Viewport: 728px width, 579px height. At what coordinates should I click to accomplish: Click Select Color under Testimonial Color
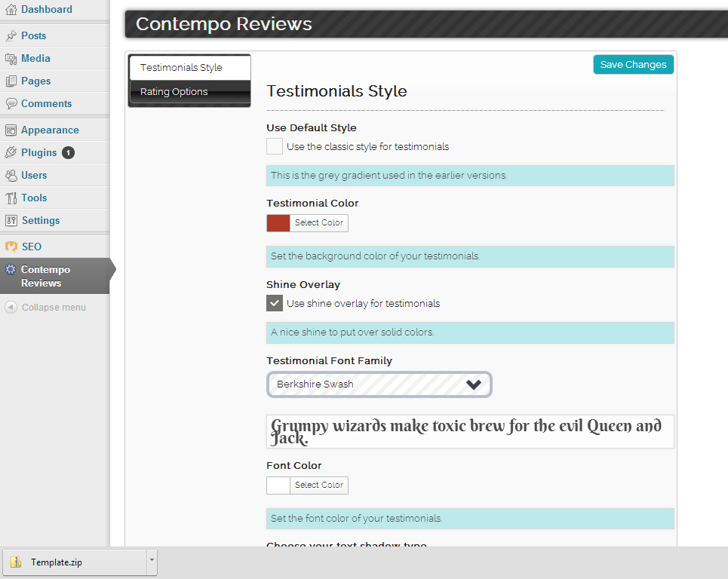(319, 222)
